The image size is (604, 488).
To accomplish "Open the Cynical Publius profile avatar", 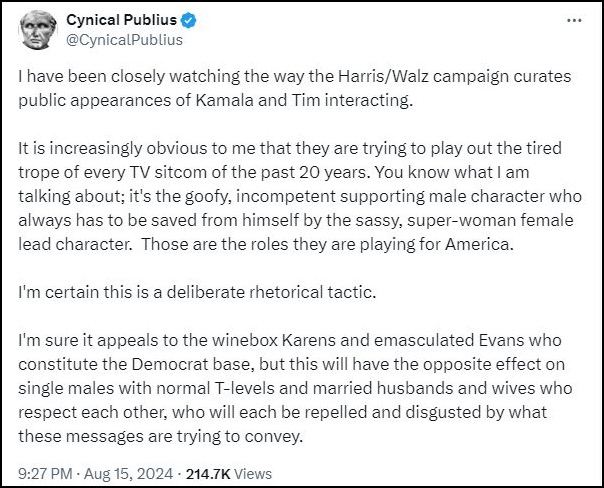I will [x=38, y=30].
